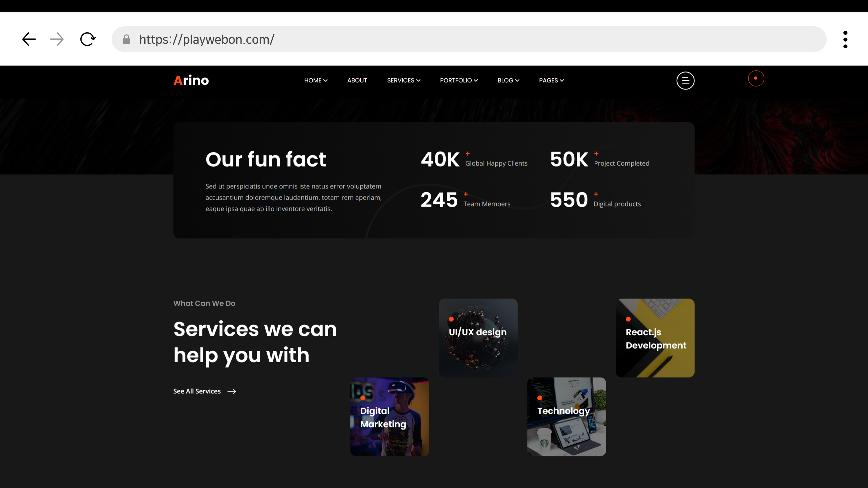Viewport: 868px width, 488px height.
Task: Click the Arino logo
Action: click(x=191, y=80)
